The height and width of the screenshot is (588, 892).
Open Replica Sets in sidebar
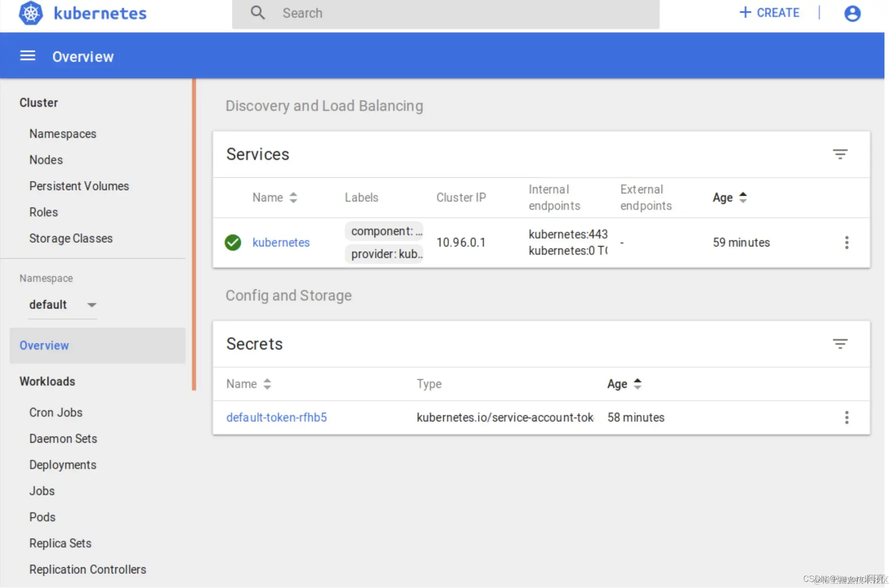point(60,543)
